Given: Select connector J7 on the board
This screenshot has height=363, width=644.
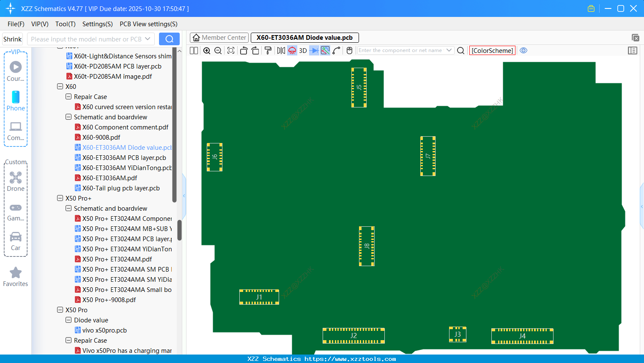Looking at the screenshot, I should 428,156.
